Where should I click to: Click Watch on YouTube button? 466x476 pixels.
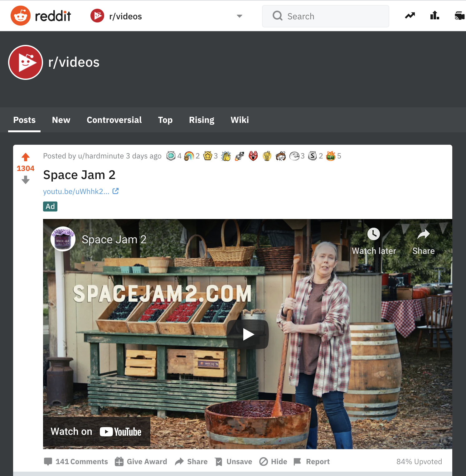pos(96,432)
